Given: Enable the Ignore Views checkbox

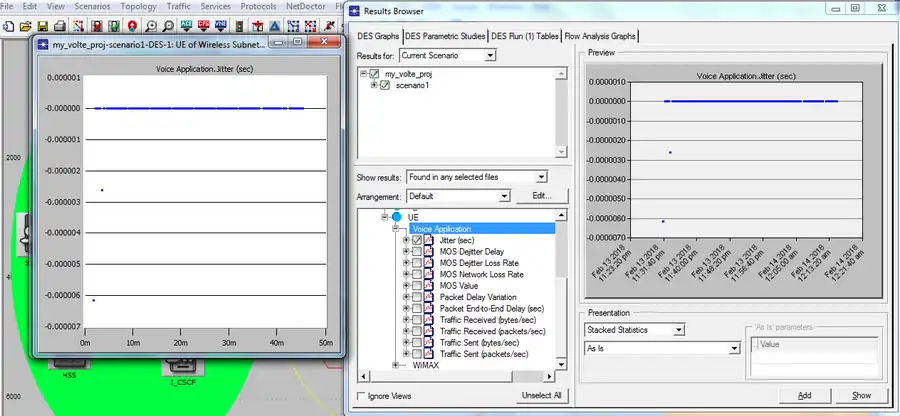Looking at the screenshot, I should pos(361,396).
